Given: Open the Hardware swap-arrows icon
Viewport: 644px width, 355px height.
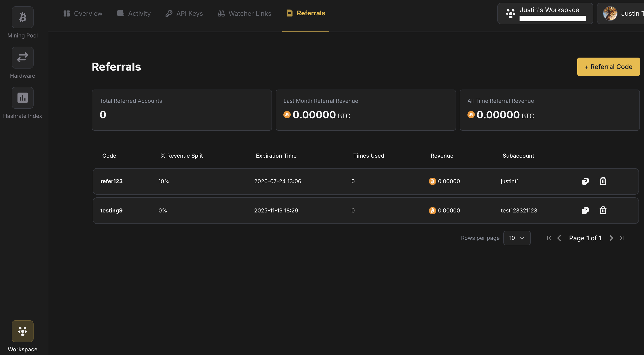Looking at the screenshot, I should pyautogui.click(x=23, y=58).
